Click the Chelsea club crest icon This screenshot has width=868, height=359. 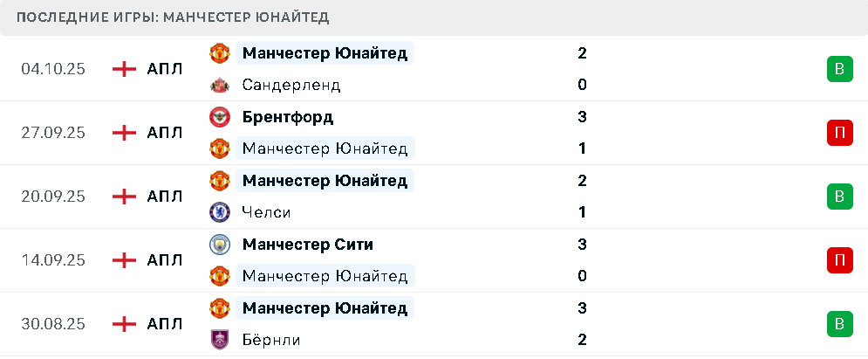click(x=219, y=212)
